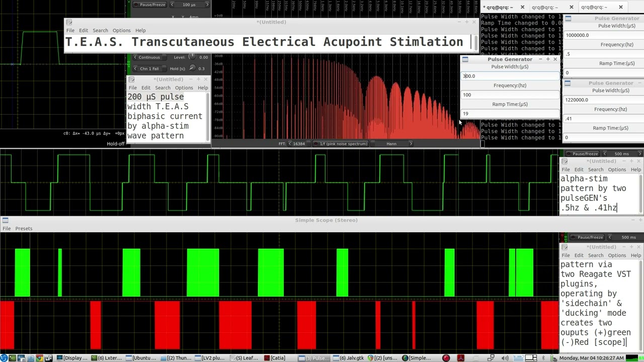Click Frequency field showing .5
Viewport: 644px width, 362px height.
(x=604, y=54)
